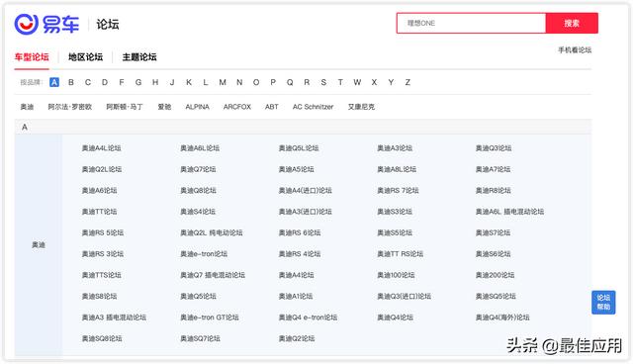The image size is (633, 364).
Task: Pick letter Z in the alphabet filter
Action: coord(407,82)
